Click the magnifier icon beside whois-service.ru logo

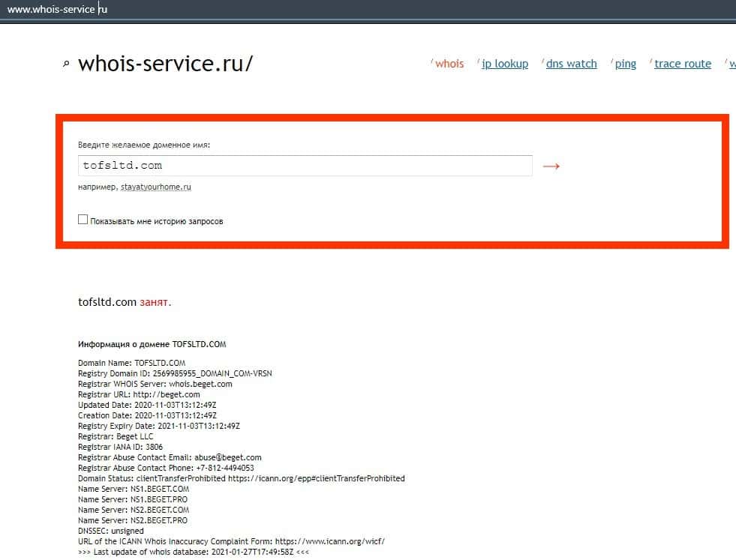point(66,64)
